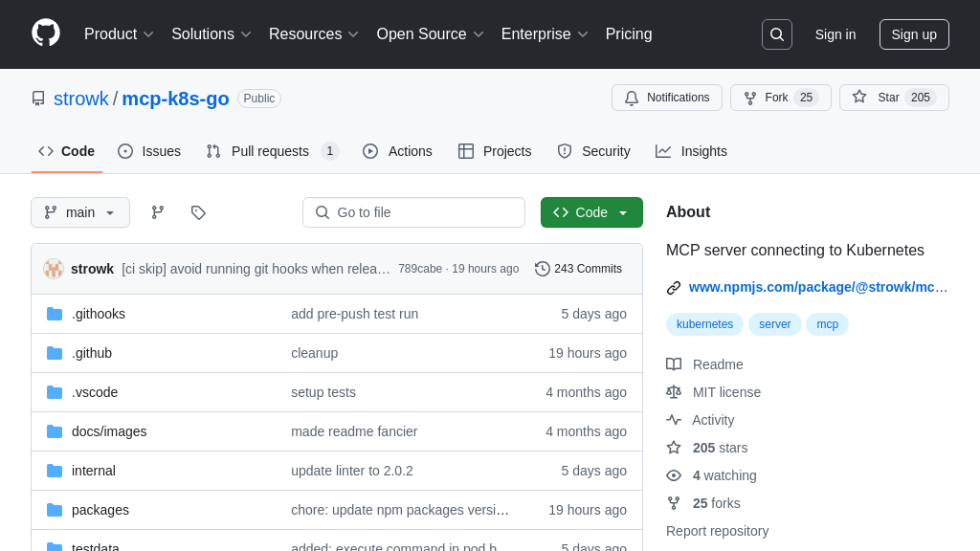Image resolution: width=980 pixels, height=551 pixels.
Task: Click the .github folder icon
Action: pos(55,353)
